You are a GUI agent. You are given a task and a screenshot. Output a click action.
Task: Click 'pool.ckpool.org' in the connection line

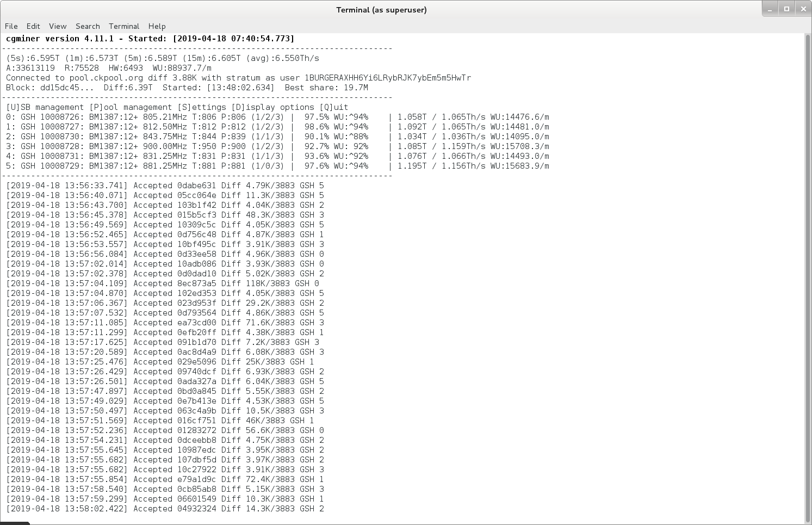coord(106,78)
